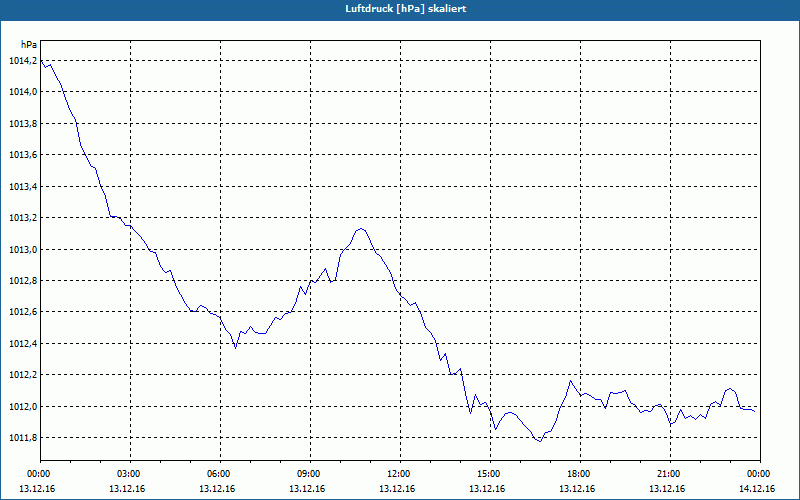
Task: Click the '09:00' time label
Action: point(310,474)
